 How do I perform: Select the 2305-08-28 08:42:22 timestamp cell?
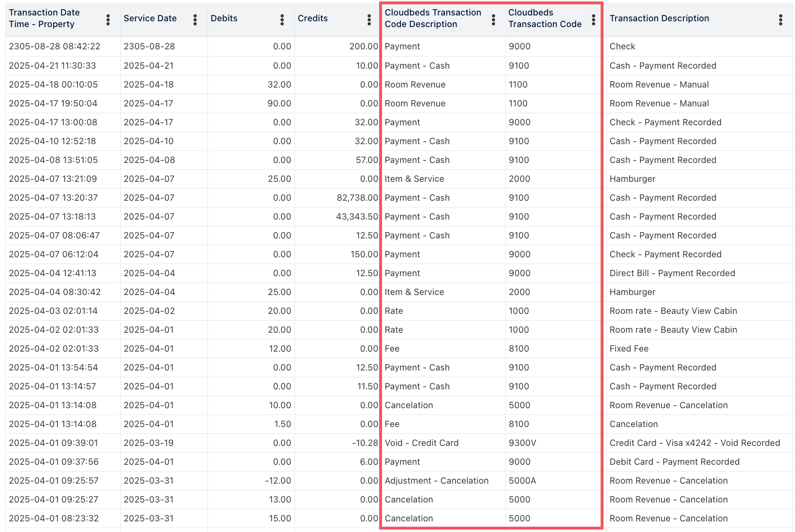[x=55, y=46]
